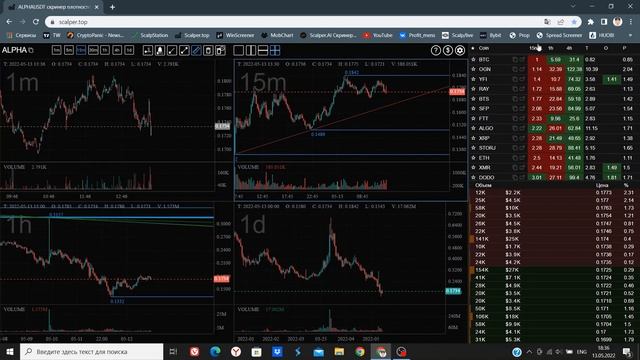
Task: Click the star filter in table header
Action: pyautogui.click(x=473, y=48)
